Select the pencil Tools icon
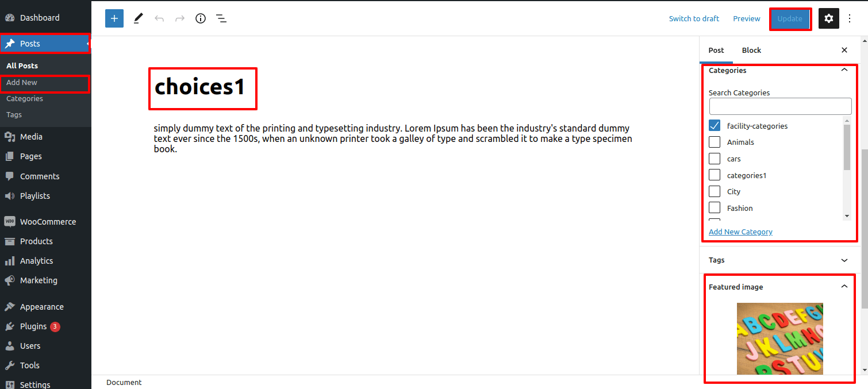This screenshot has width=868, height=389. (138, 18)
